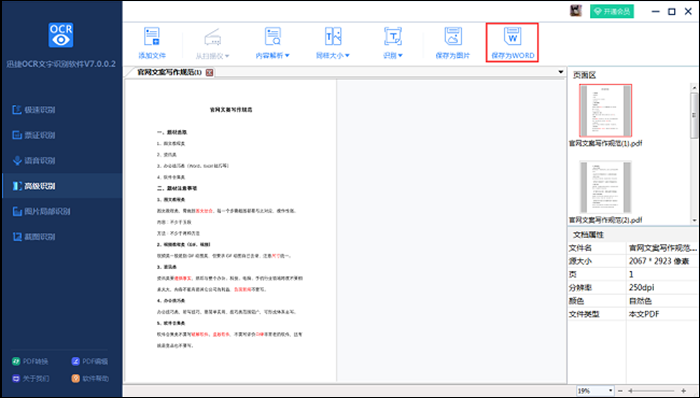
Task: Select the 官网文案写作规范(1) document tab
Action: pos(169,72)
